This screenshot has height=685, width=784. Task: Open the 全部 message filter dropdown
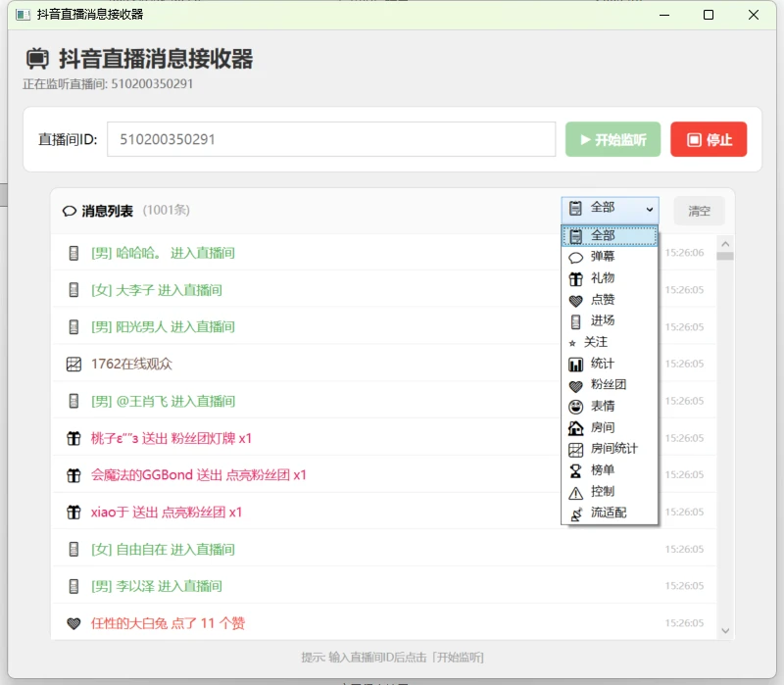click(610, 210)
